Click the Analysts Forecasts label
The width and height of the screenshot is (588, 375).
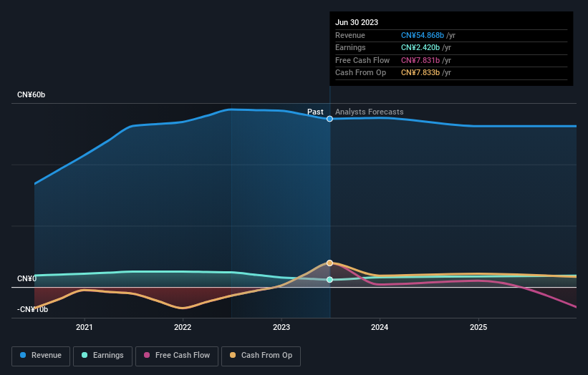click(x=370, y=112)
